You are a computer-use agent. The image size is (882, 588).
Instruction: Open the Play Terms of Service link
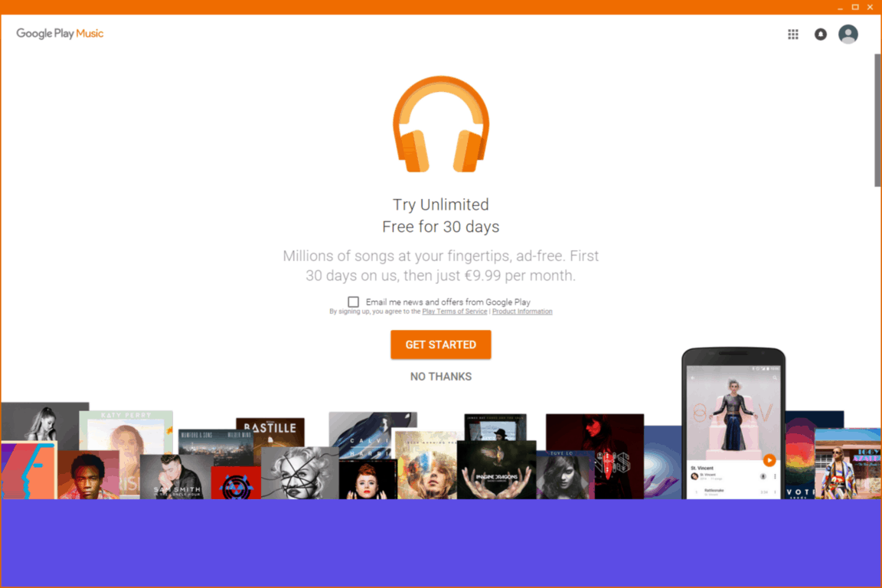point(455,312)
